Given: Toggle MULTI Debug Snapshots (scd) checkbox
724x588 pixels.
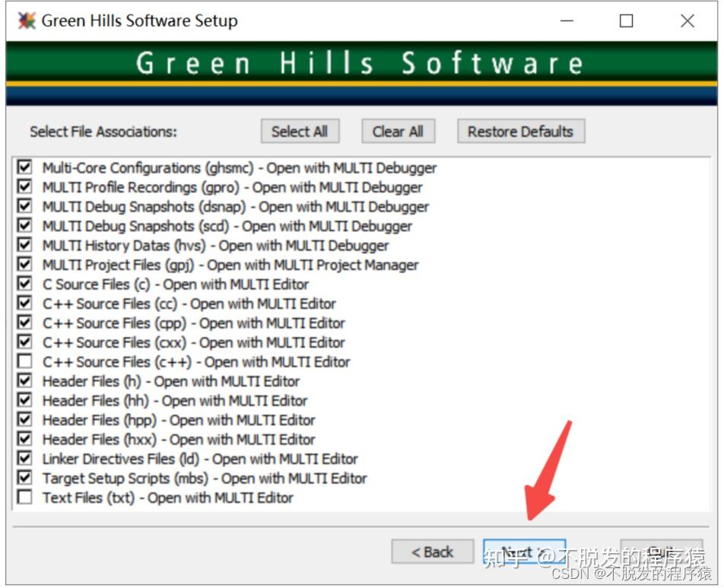Looking at the screenshot, I should click(x=24, y=225).
